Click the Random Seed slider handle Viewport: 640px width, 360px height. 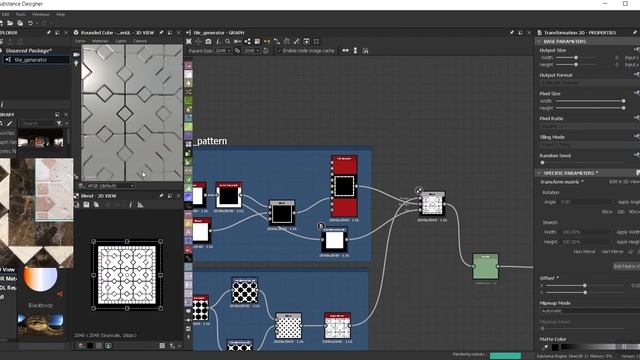point(542,162)
